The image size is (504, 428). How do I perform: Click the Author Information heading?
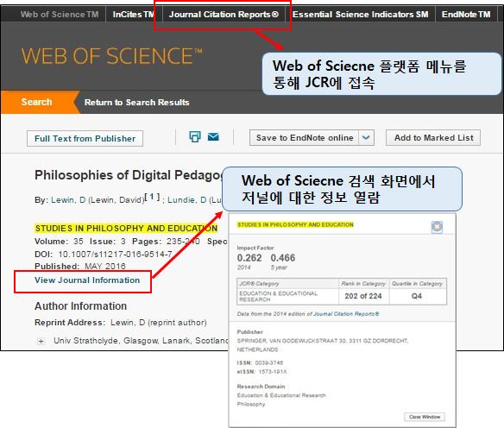pos(80,306)
